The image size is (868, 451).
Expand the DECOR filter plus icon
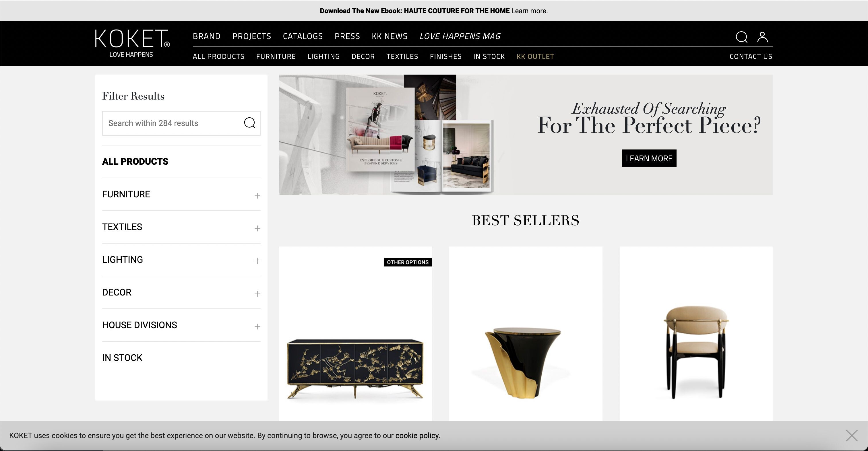[257, 294]
